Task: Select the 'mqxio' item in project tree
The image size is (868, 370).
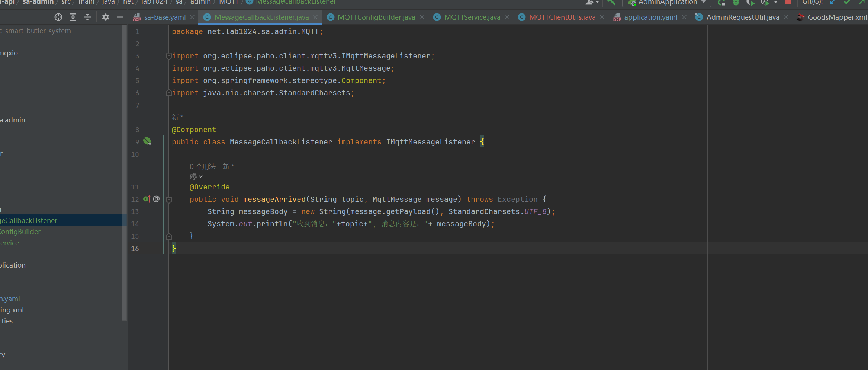Action: point(9,53)
